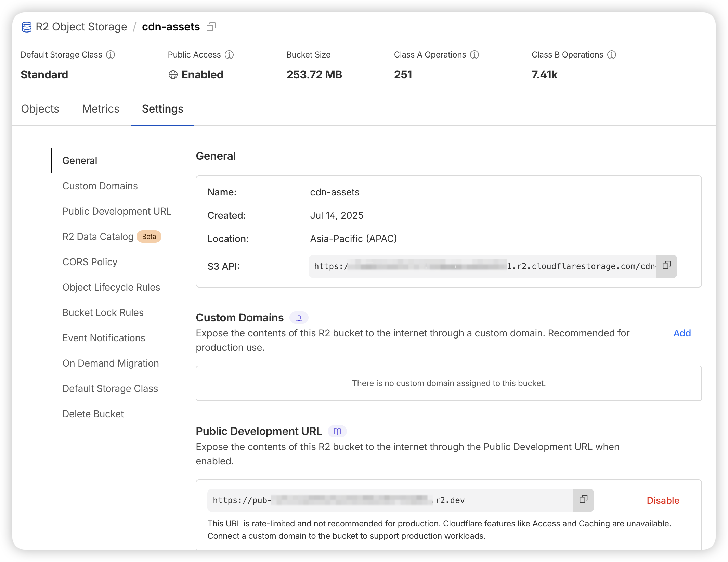
Task: Copy the cdn-assets bucket name via breadcrumb icon
Action: click(x=211, y=26)
